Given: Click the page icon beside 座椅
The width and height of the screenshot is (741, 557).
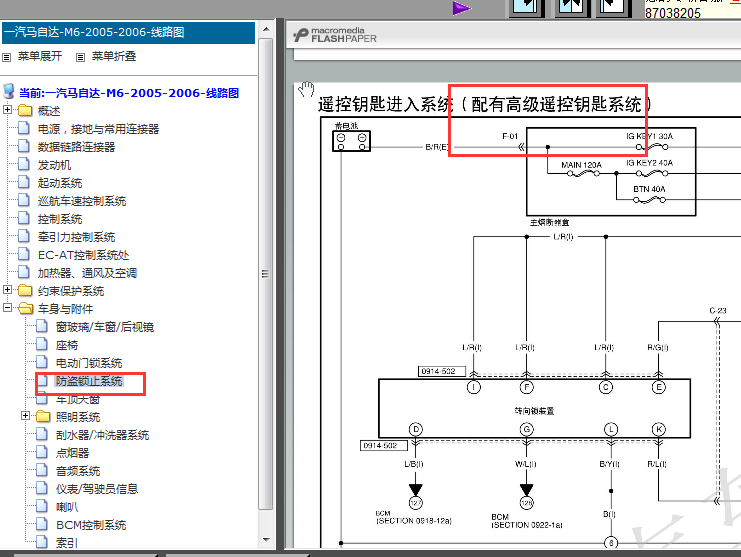Looking at the screenshot, I should [42, 344].
